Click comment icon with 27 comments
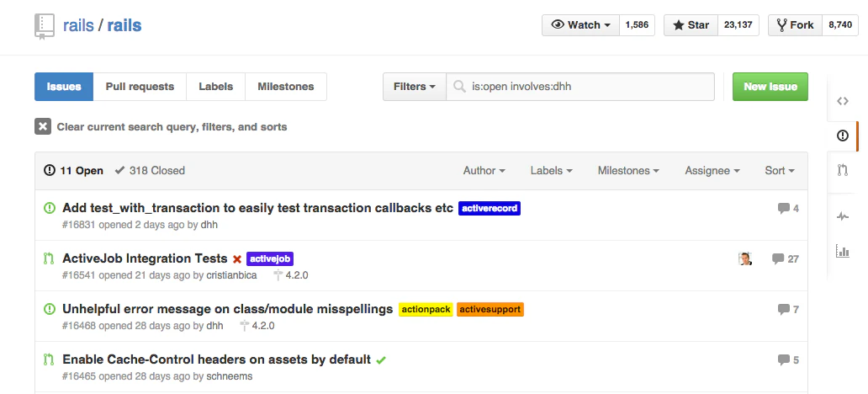 [x=778, y=258]
